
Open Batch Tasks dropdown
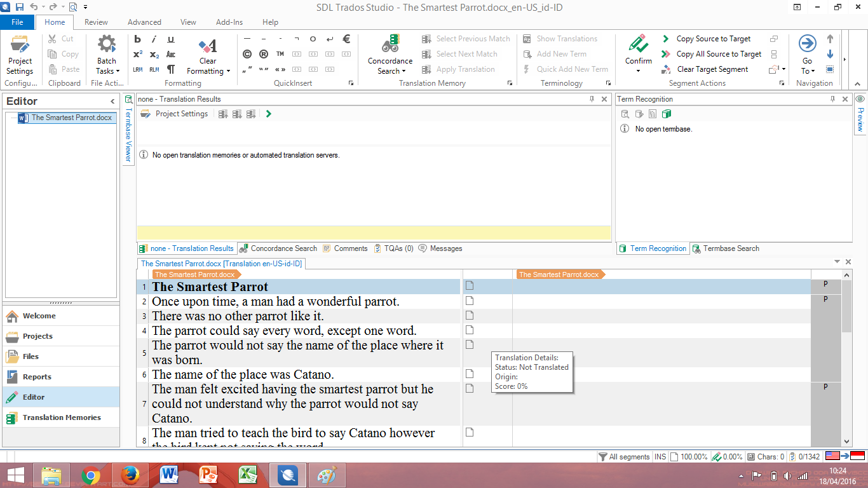[x=106, y=55]
